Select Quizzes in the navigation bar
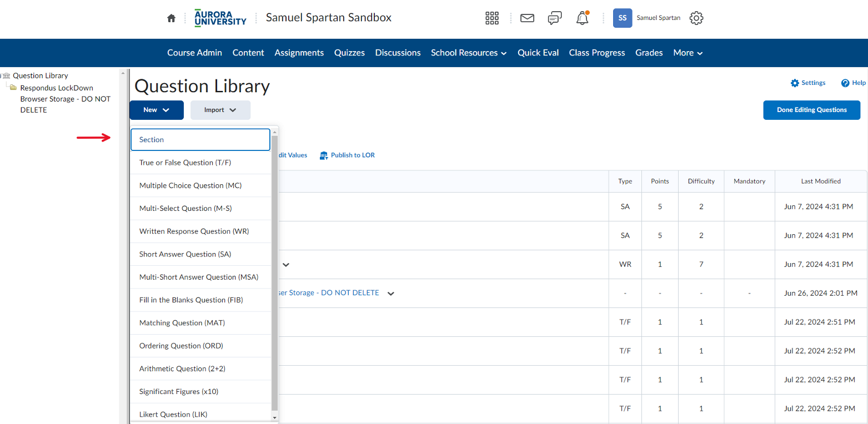Screen dimensions: 868x424 [349, 53]
